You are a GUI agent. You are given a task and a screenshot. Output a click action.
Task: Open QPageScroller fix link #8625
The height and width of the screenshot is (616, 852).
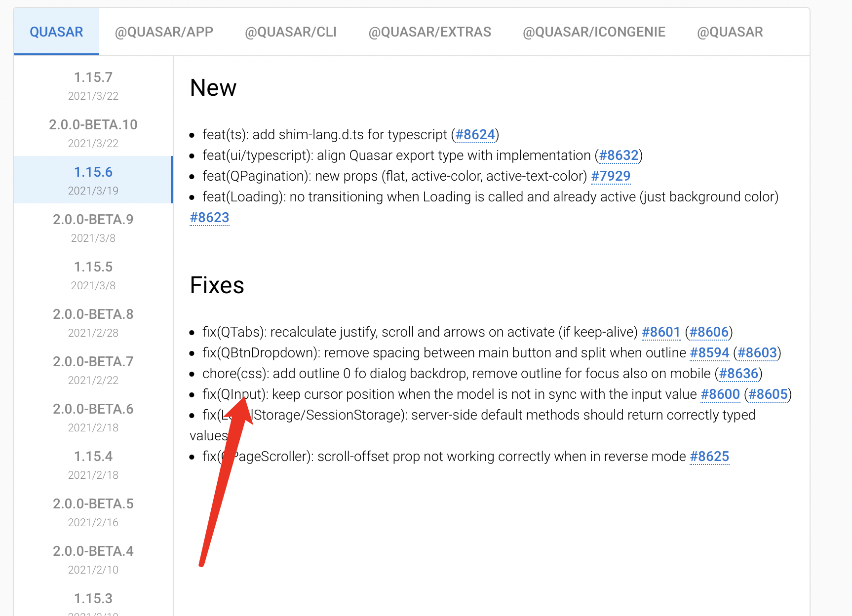709,456
